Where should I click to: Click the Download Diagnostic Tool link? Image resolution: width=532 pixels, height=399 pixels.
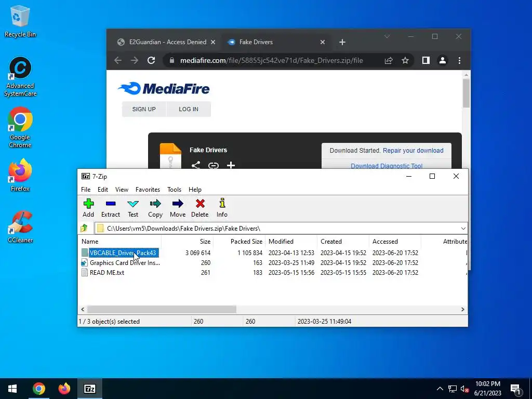tap(387, 166)
